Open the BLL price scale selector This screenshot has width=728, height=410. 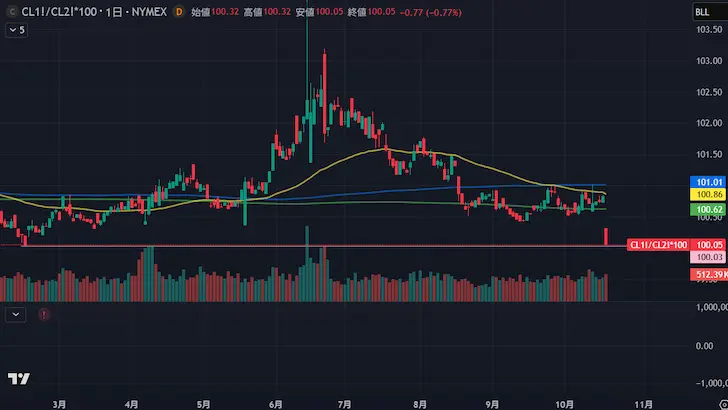(706, 12)
